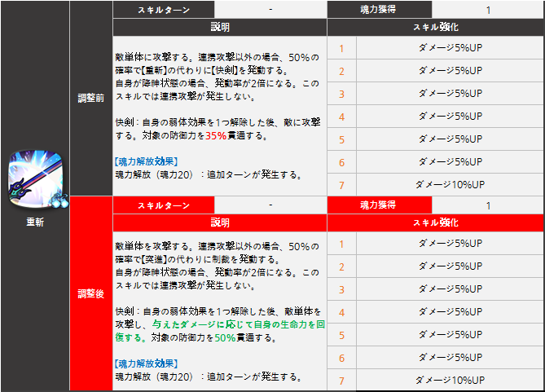Click the 重斬 skill name label under the icon

click(x=34, y=221)
